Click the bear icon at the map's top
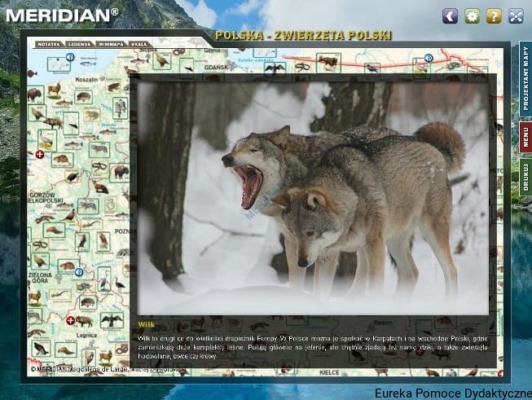 (328, 60)
